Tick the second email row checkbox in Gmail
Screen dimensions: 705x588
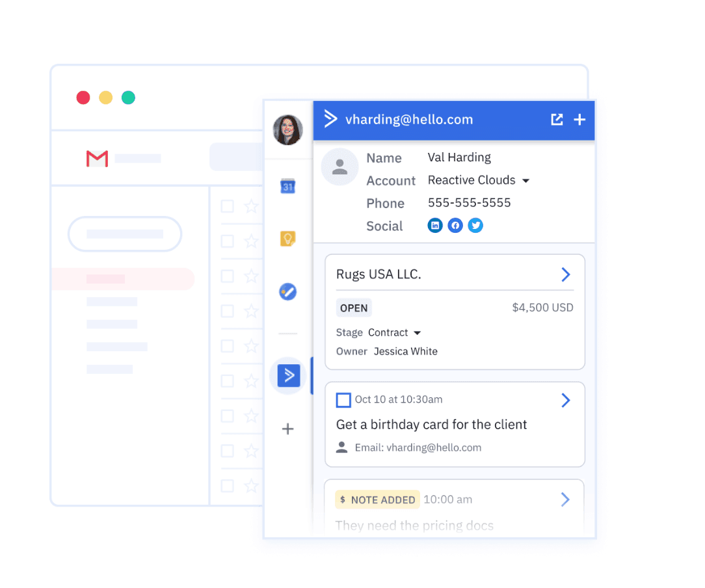pyautogui.click(x=228, y=241)
